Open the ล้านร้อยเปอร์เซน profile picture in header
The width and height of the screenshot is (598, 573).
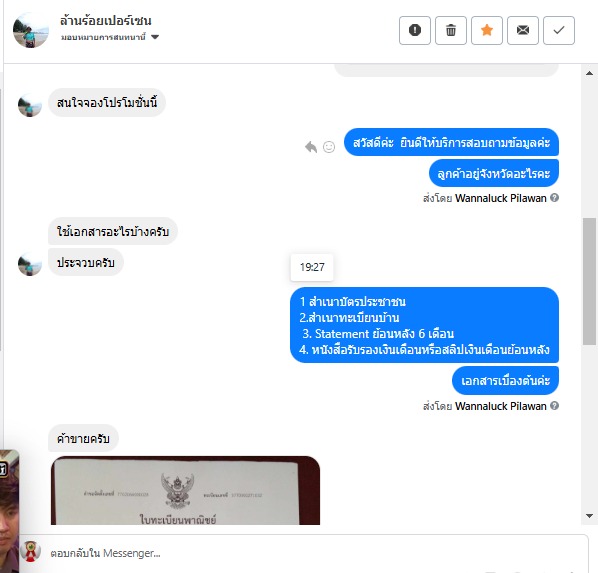(31, 30)
